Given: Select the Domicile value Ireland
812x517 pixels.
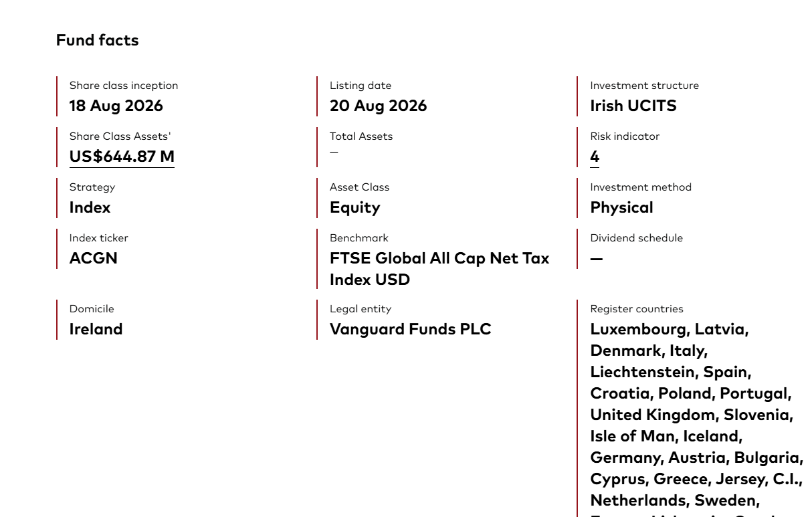Looking at the screenshot, I should click(x=96, y=329).
